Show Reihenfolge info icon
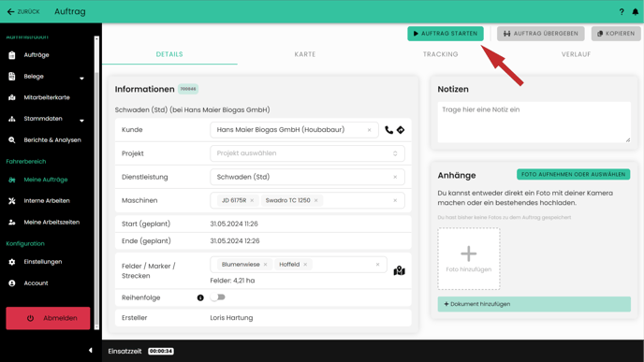644x362 pixels. [200, 297]
